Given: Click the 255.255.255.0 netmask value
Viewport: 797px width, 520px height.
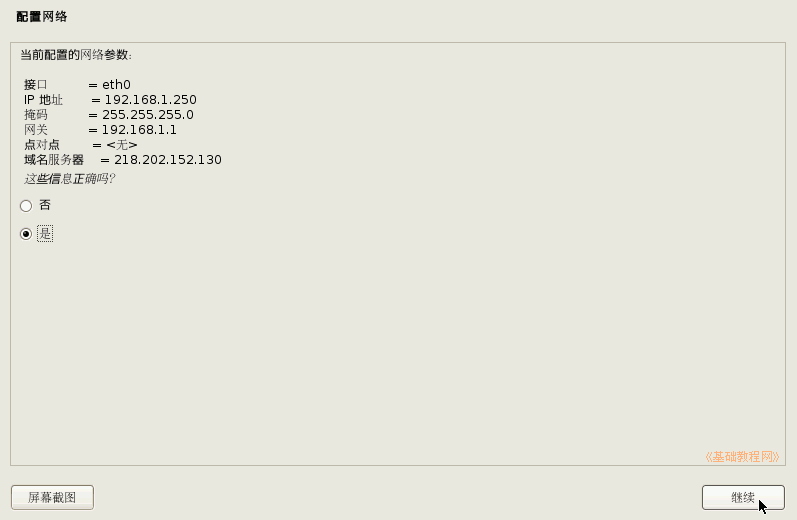Looking at the screenshot, I should tap(148, 115).
